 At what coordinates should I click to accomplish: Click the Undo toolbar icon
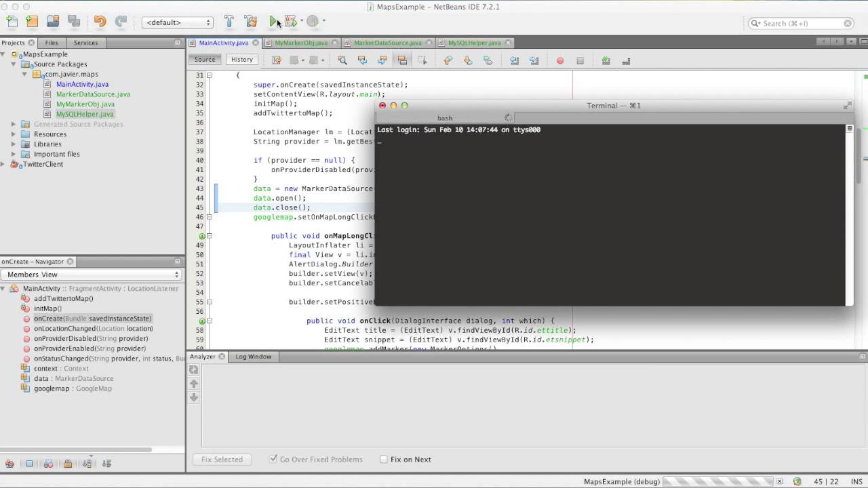pyautogui.click(x=100, y=22)
